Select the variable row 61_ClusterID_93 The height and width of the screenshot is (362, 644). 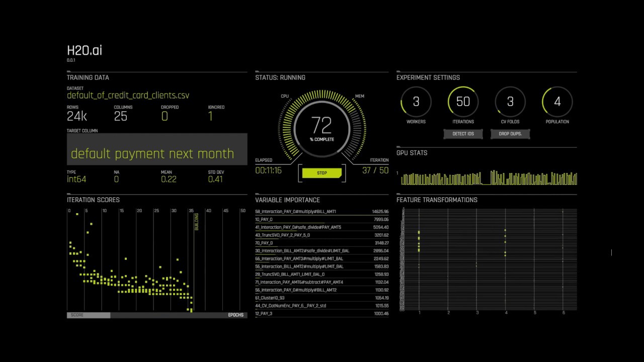pyautogui.click(x=322, y=298)
